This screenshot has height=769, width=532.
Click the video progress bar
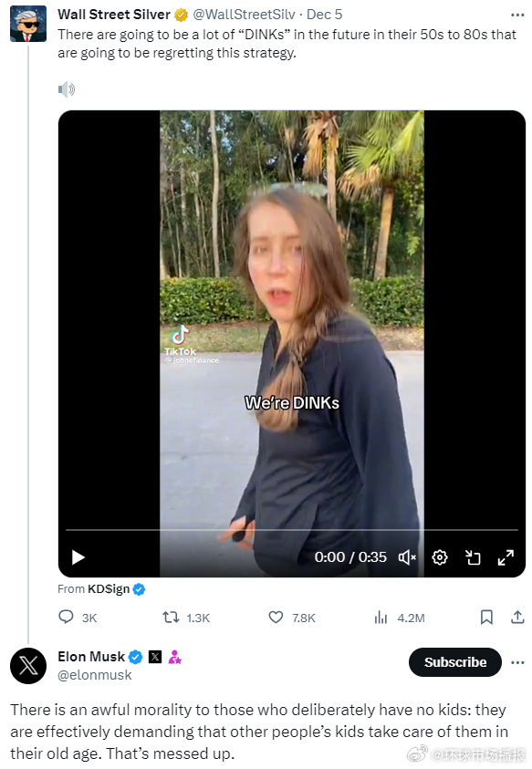(x=292, y=530)
